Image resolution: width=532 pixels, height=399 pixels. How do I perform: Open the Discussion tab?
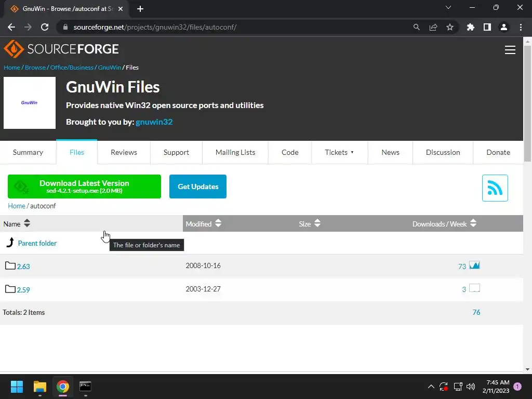[x=443, y=152]
